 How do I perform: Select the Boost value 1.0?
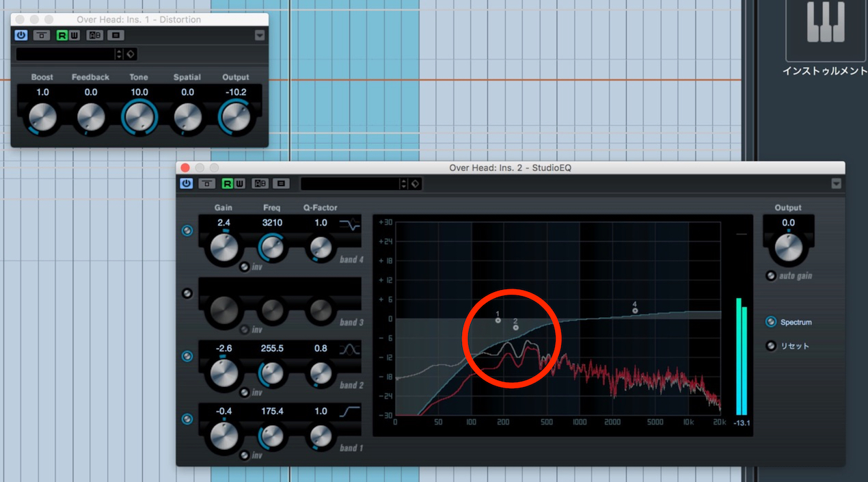point(42,92)
